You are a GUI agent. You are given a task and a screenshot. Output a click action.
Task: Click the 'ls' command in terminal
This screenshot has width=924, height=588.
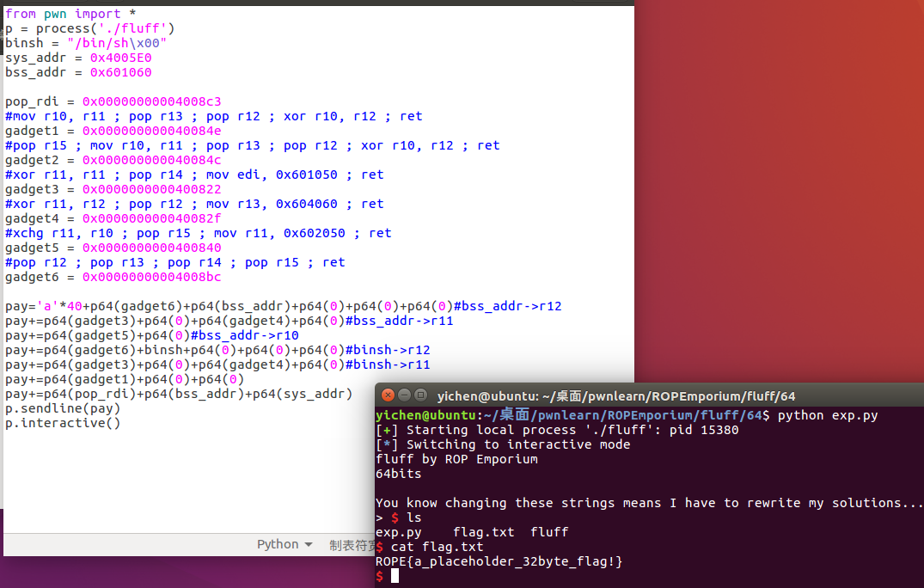point(414,518)
